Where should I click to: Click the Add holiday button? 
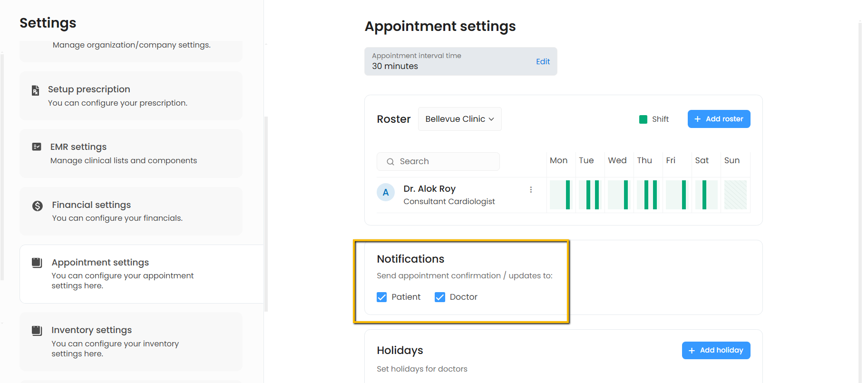tap(716, 351)
